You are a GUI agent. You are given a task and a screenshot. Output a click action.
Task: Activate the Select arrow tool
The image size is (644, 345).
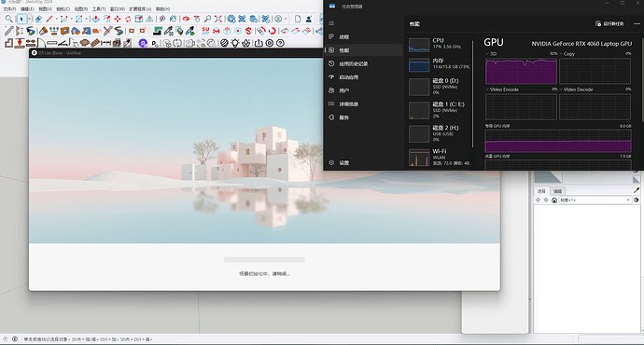tap(21, 19)
